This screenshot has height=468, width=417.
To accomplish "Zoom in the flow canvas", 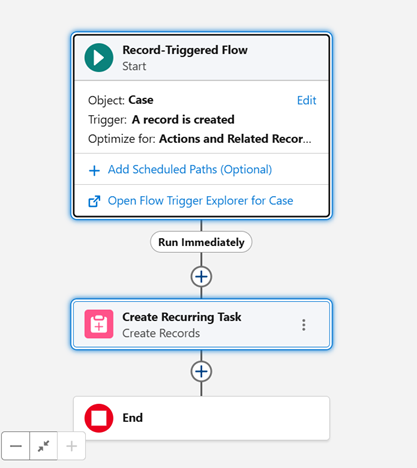I will point(71,446).
